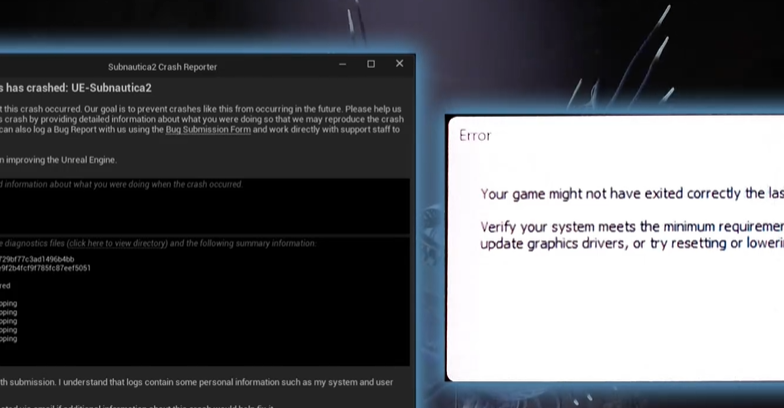Click into the crash description text box

point(204,206)
